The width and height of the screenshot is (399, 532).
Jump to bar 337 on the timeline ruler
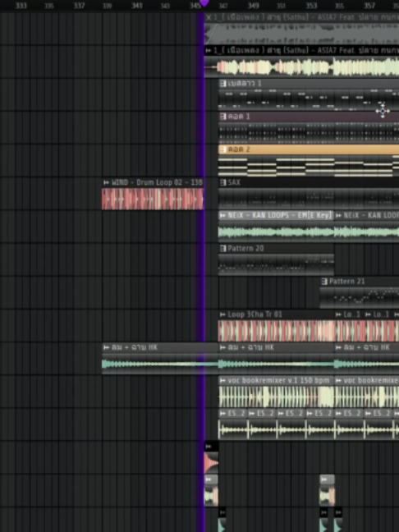(79, 6)
